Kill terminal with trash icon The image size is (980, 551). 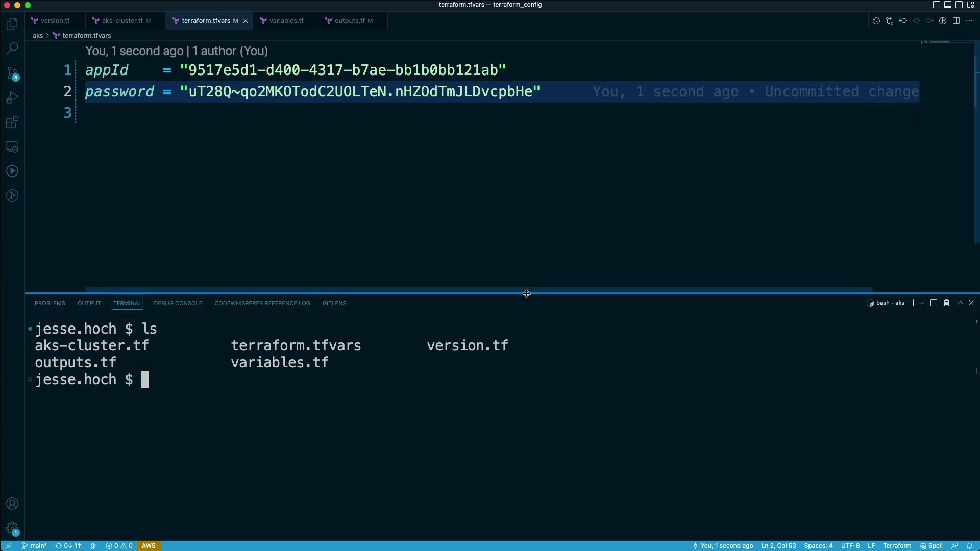pyautogui.click(x=946, y=303)
